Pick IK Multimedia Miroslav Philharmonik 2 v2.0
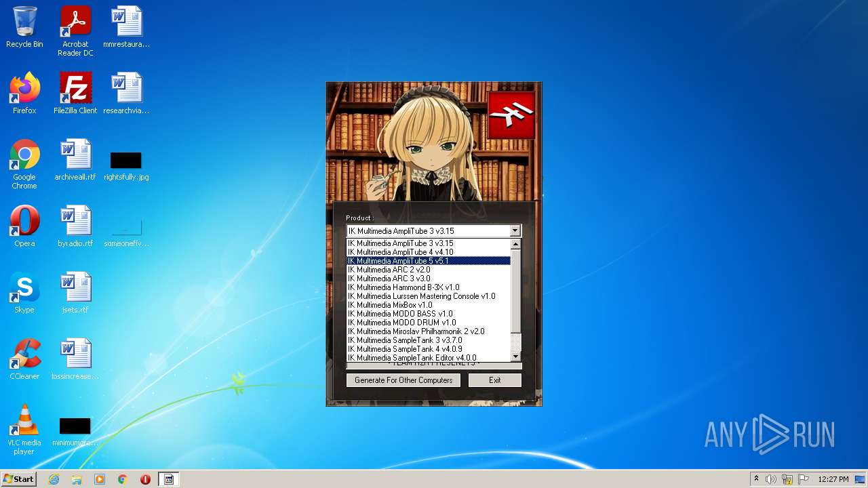Image resolution: width=868 pixels, height=488 pixels. 429,331
